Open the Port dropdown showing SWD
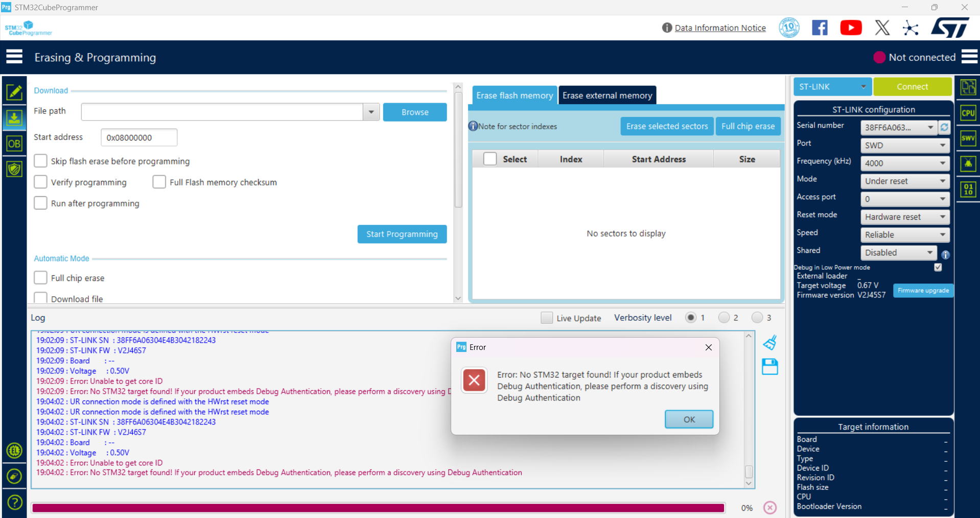The height and width of the screenshot is (518, 980). point(904,145)
